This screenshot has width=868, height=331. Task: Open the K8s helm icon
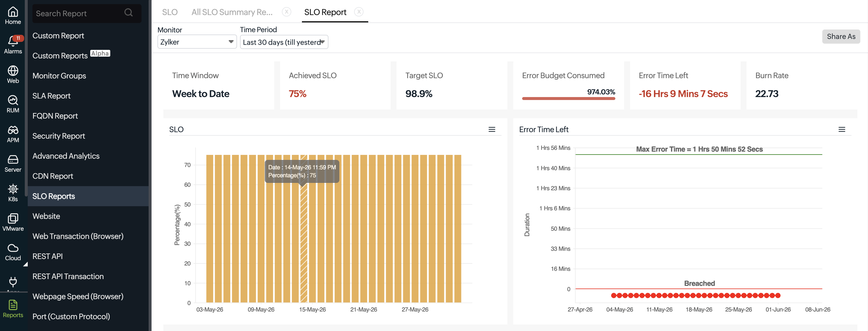(13, 189)
